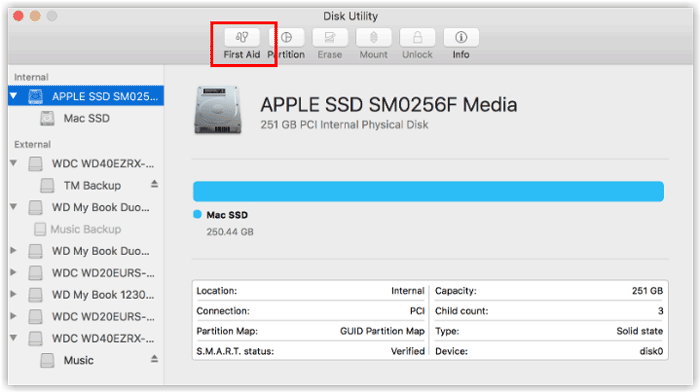Click the large hard disk image
The width and height of the screenshot is (700, 392).
click(x=218, y=110)
